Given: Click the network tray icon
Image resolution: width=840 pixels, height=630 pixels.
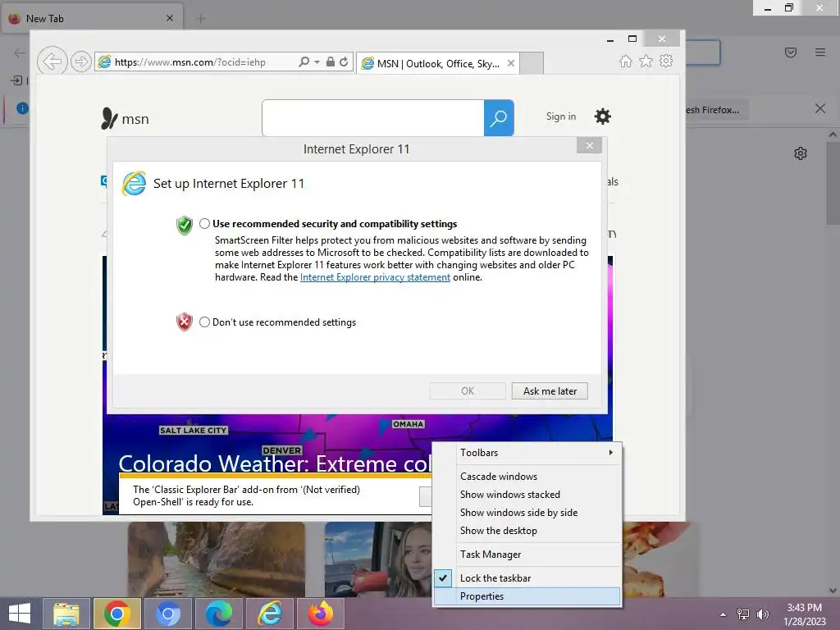Looking at the screenshot, I should click(x=743, y=614).
